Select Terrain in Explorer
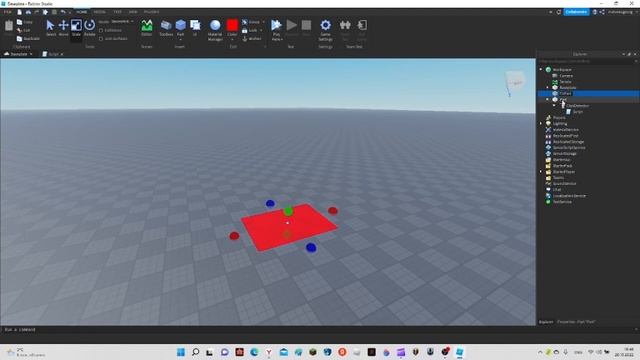The height and width of the screenshot is (360, 640). coord(565,82)
